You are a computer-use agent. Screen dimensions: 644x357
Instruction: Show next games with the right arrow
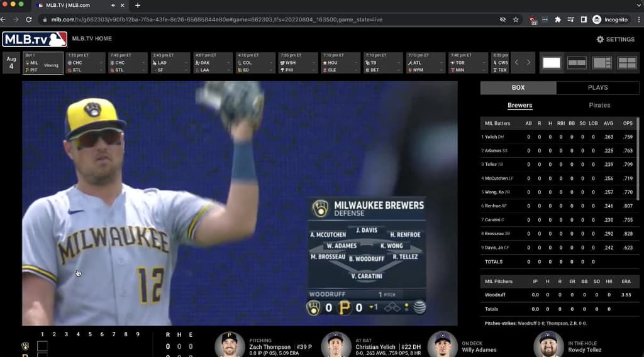(528, 63)
